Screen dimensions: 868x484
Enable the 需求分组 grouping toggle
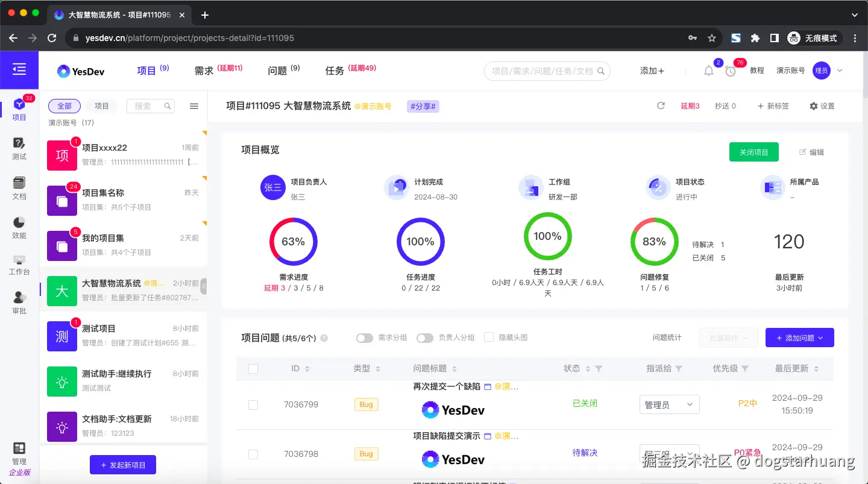pyautogui.click(x=365, y=338)
